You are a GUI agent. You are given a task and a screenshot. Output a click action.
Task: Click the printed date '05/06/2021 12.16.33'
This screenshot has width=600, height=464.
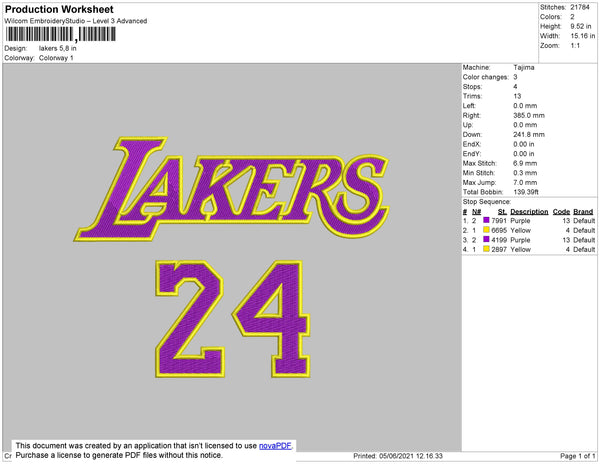pyautogui.click(x=411, y=456)
